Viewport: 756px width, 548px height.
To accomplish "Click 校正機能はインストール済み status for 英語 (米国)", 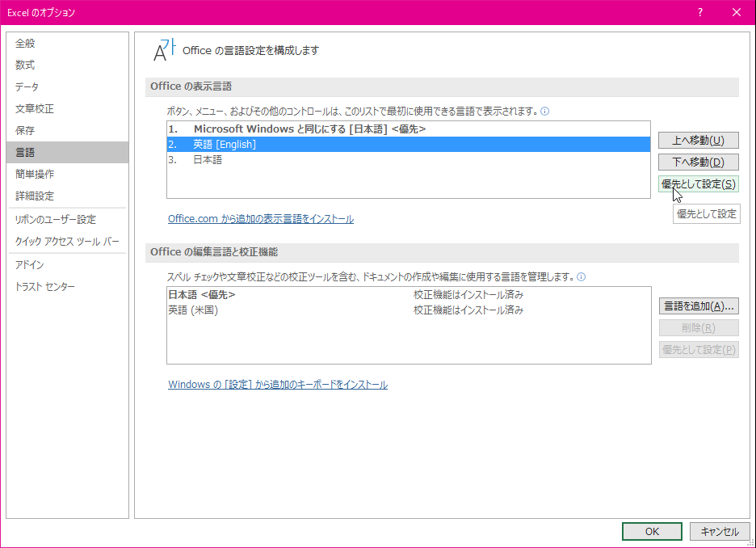I will point(468,310).
